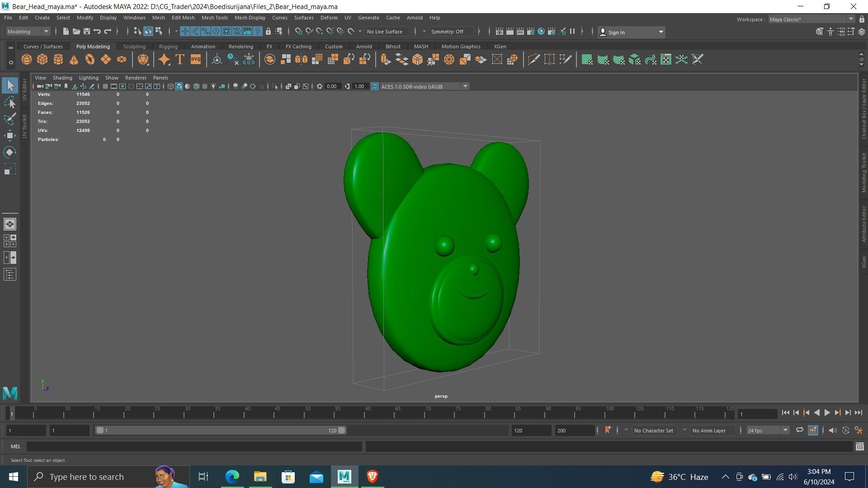Select the Lasso tool in the toolbox
Screen dimensions: 868x488
click(10, 103)
